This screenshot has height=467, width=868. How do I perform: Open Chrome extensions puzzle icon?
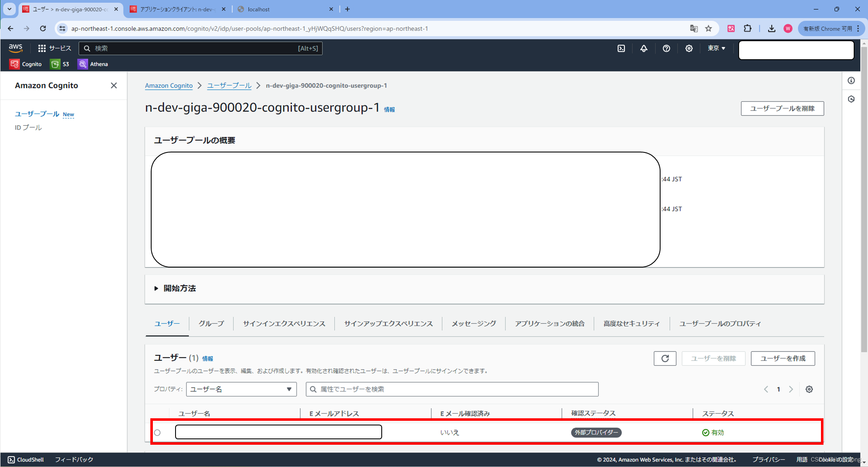click(747, 29)
